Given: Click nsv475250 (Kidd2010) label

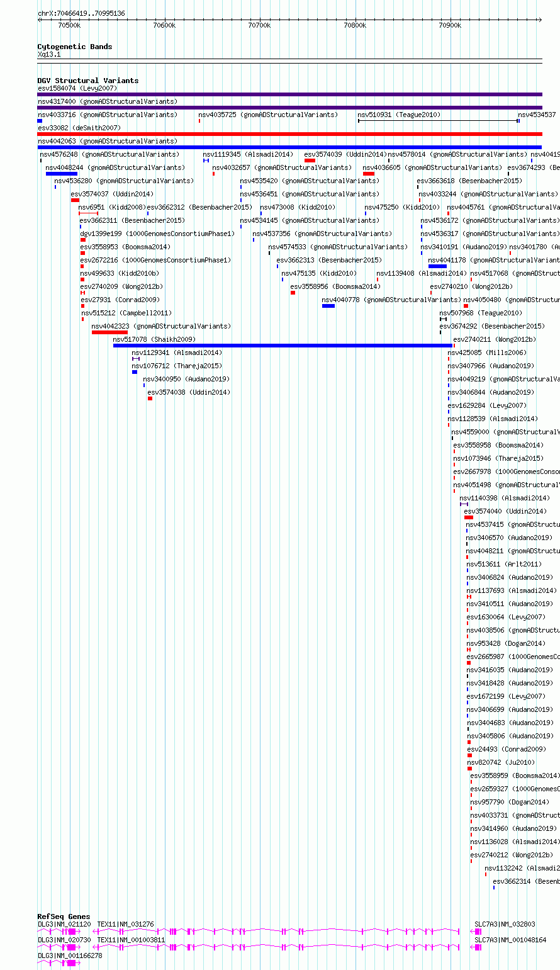Looking at the screenshot, I should [402, 207].
